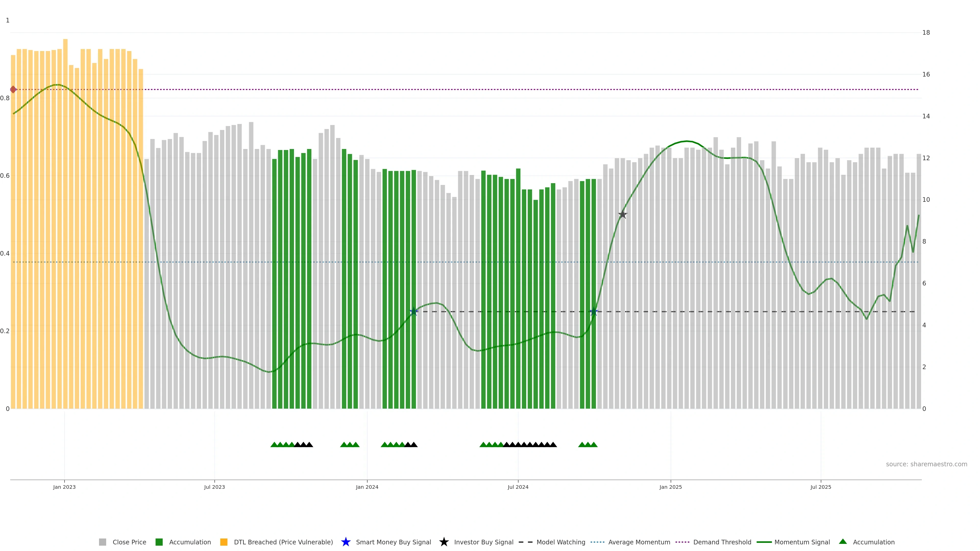This screenshot has width=980, height=551.
Task: Click the dashed Model Watching legend line icon
Action: click(x=525, y=542)
